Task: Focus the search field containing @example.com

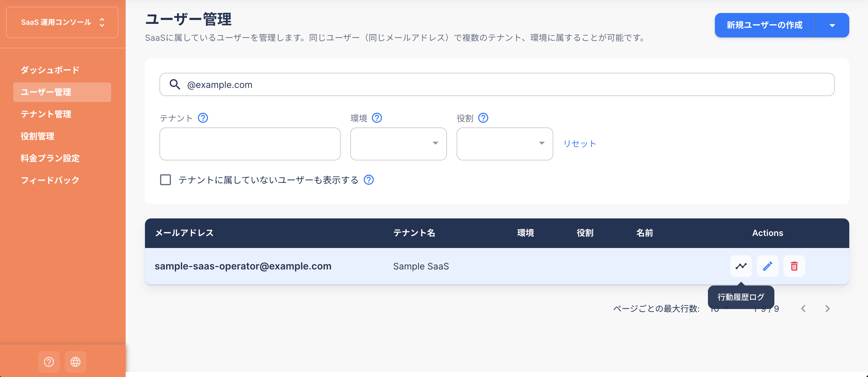Action: tap(497, 84)
